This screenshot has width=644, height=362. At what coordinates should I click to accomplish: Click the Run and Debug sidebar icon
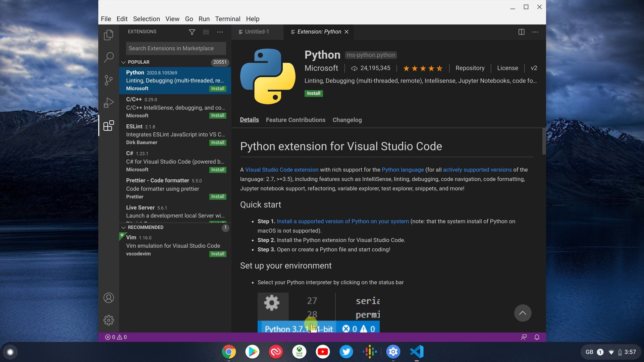109,103
